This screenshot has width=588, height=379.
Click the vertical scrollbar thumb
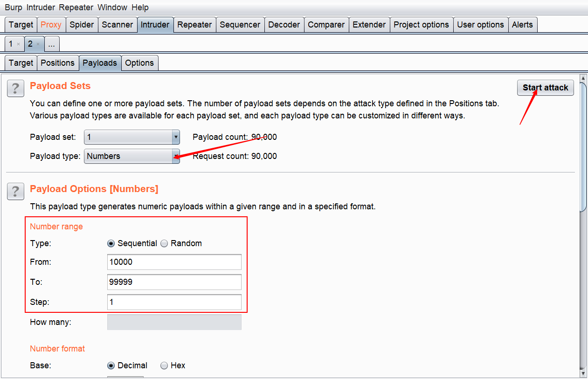(583, 147)
